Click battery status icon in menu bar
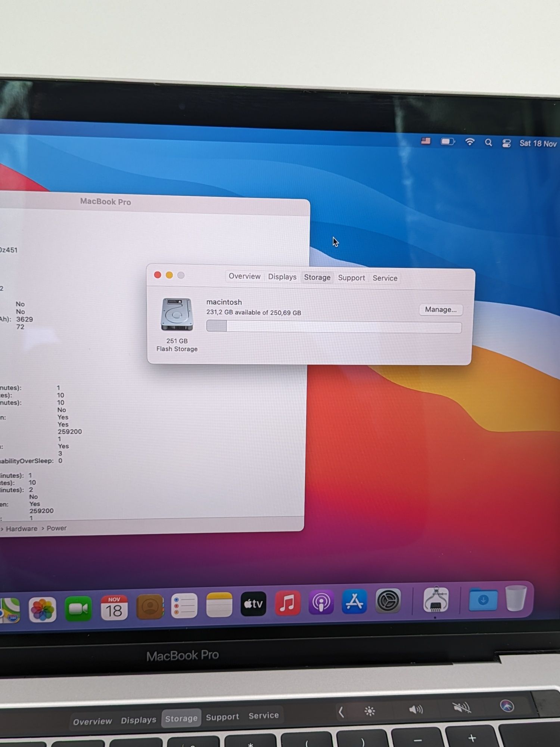The width and height of the screenshot is (560, 747). click(448, 142)
